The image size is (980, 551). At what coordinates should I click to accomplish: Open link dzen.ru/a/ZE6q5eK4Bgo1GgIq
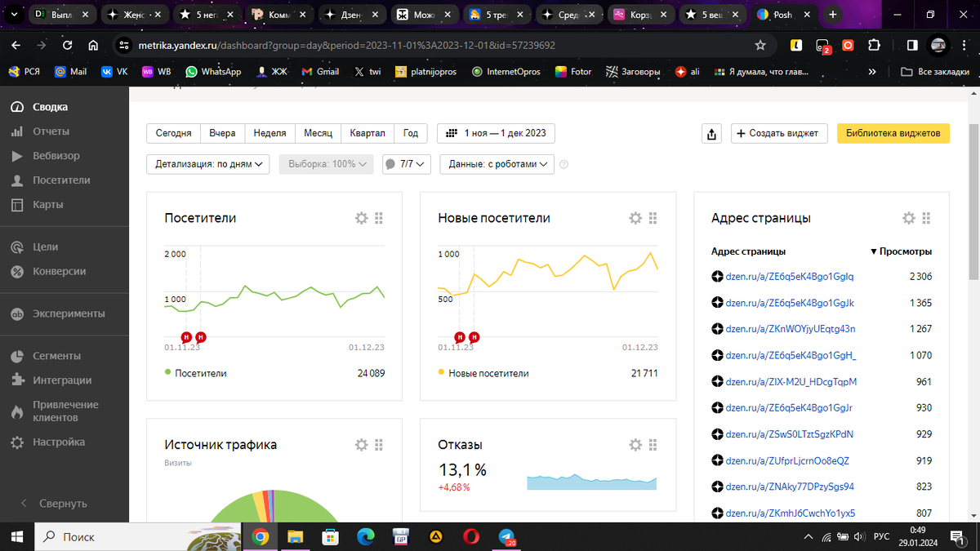click(x=790, y=277)
